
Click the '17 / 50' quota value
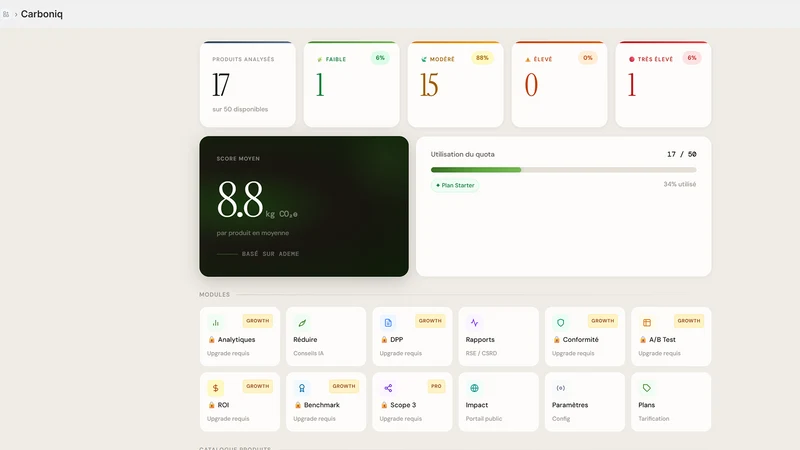[x=682, y=154]
